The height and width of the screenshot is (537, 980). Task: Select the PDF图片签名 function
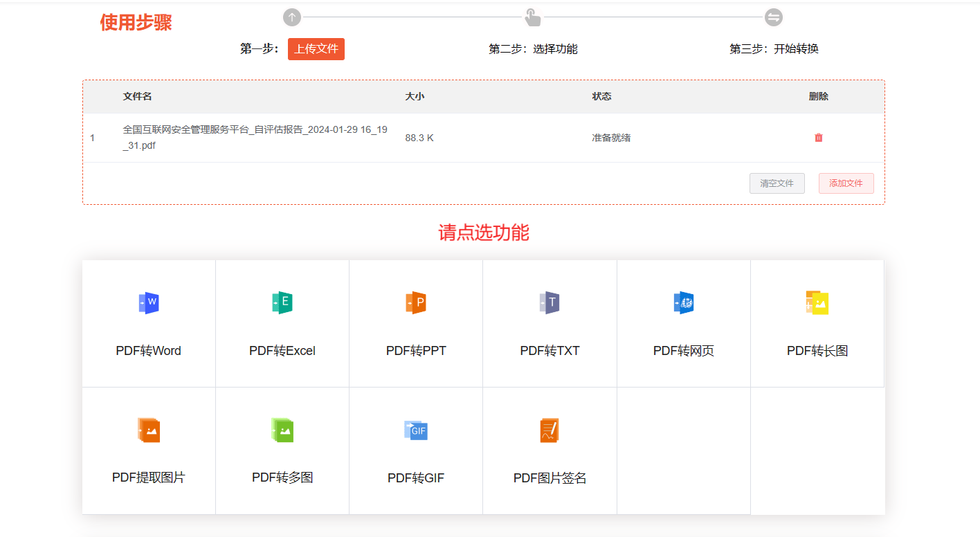point(549,430)
